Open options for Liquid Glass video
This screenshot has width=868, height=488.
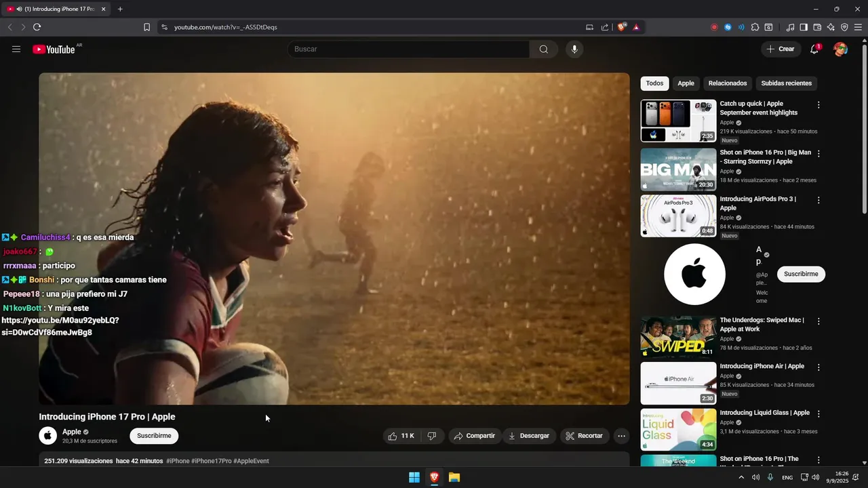click(818, 414)
